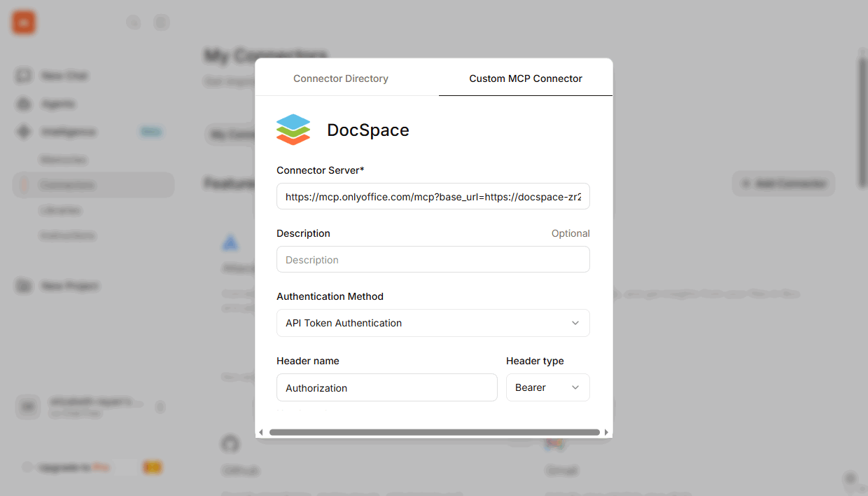Image resolution: width=868 pixels, height=496 pixels.
Task: Open the user account avatar at the bottom
Action: (27, 406)
